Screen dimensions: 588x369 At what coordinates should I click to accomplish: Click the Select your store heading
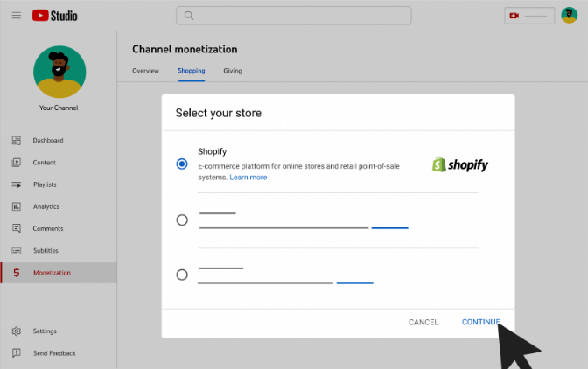219,113
